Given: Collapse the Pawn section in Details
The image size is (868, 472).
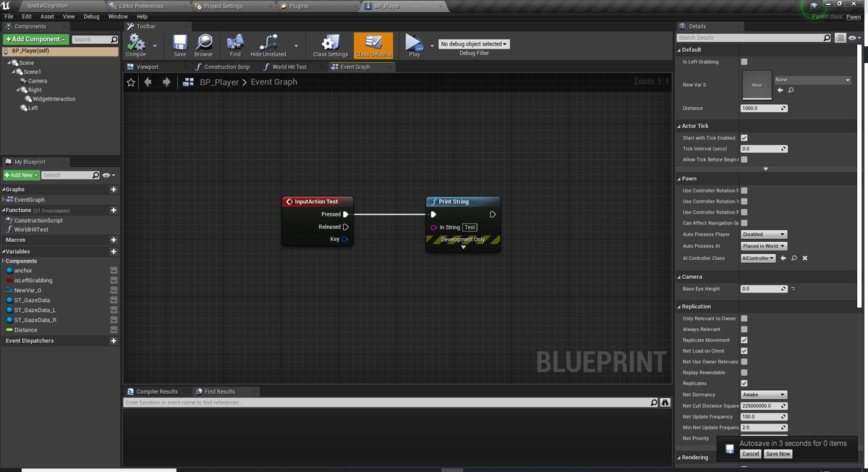Looking at the screenshot, I should coord(679,179).
